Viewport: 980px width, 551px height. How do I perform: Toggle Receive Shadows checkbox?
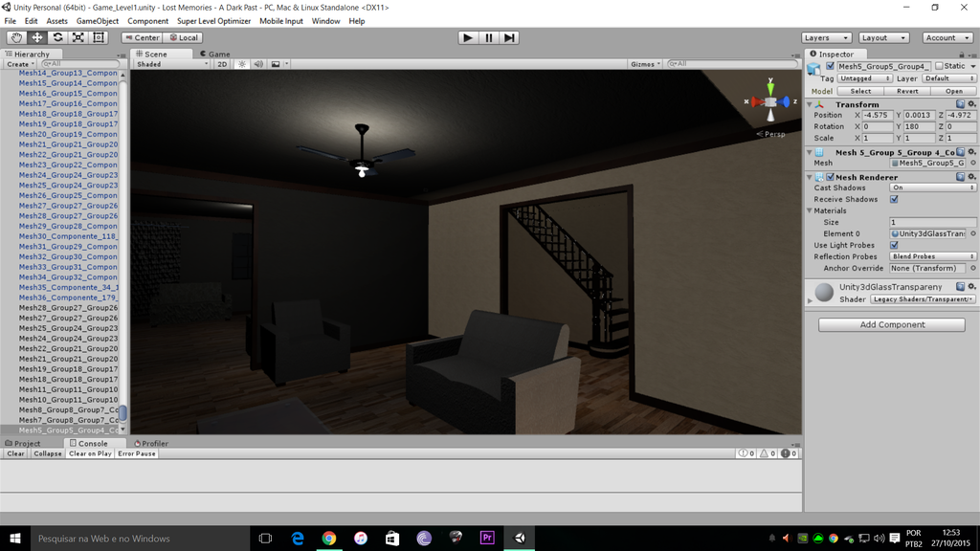[x=894, y=199]
